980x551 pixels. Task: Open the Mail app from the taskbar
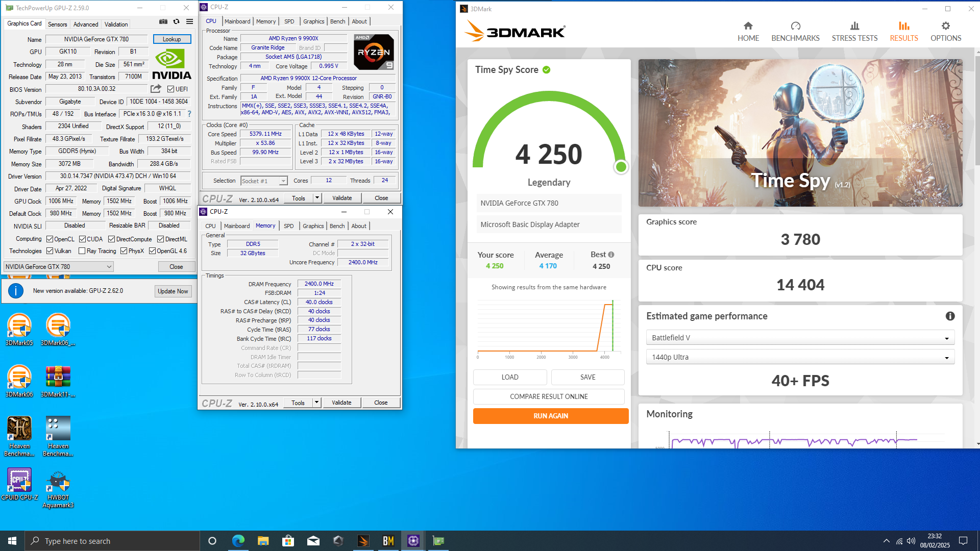click(x=313, y=541)
